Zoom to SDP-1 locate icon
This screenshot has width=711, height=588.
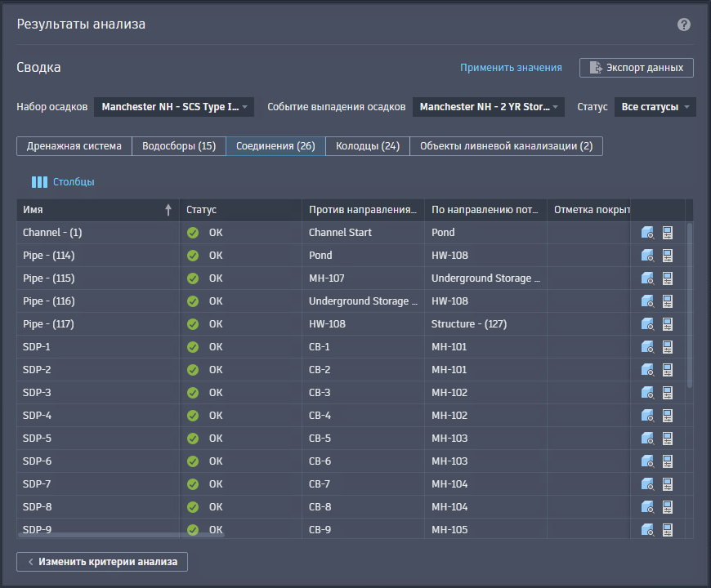click(x=647, y=347)
